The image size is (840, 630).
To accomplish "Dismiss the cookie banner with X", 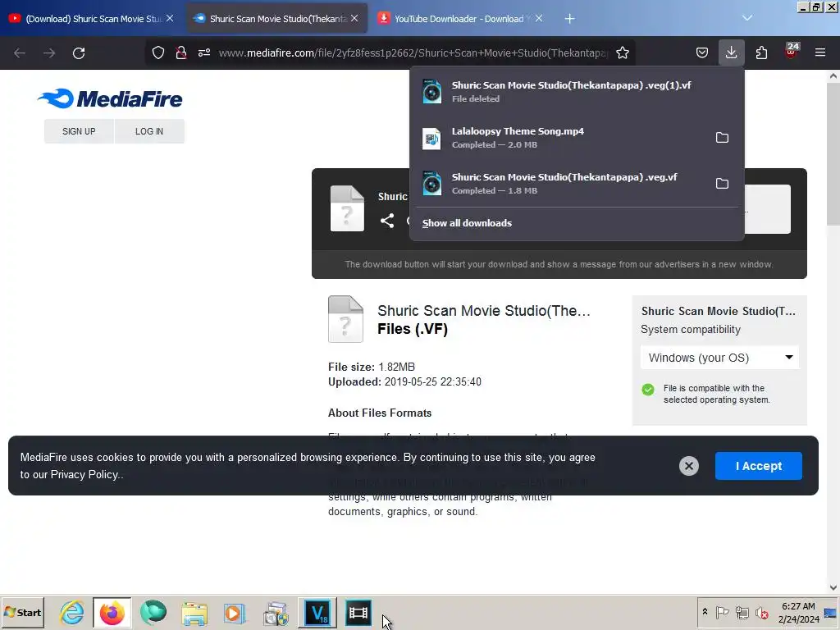I will (689, 466).
